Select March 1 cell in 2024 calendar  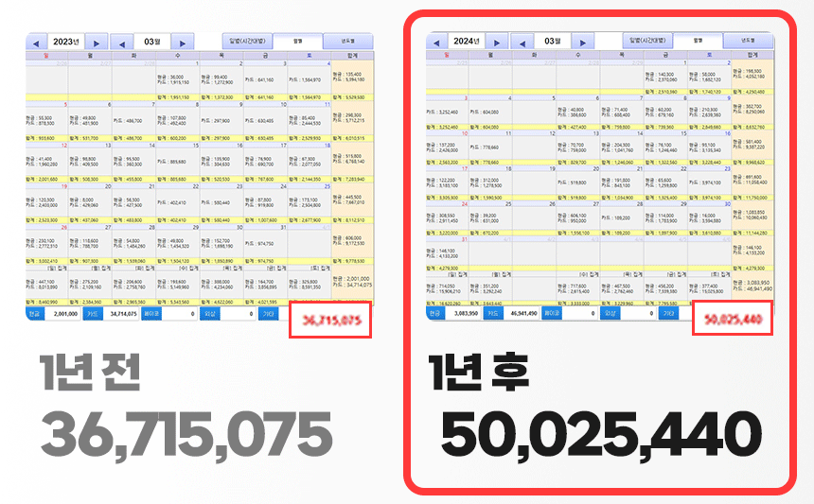click(x=665, y=75)
